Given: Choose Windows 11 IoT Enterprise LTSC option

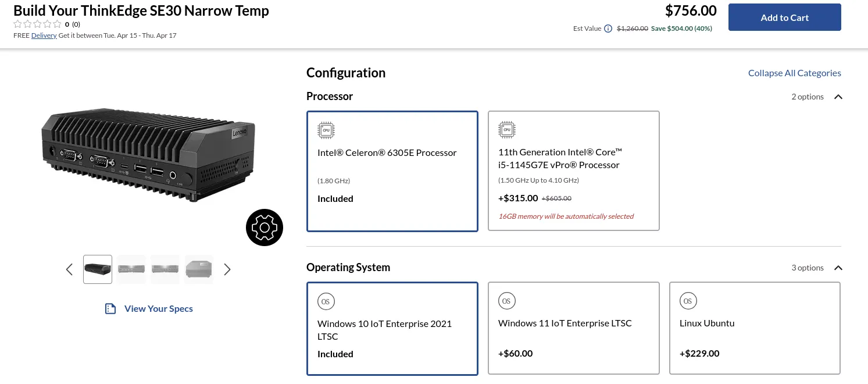Looking at the screenshot, I should click(x=574, y=328).
